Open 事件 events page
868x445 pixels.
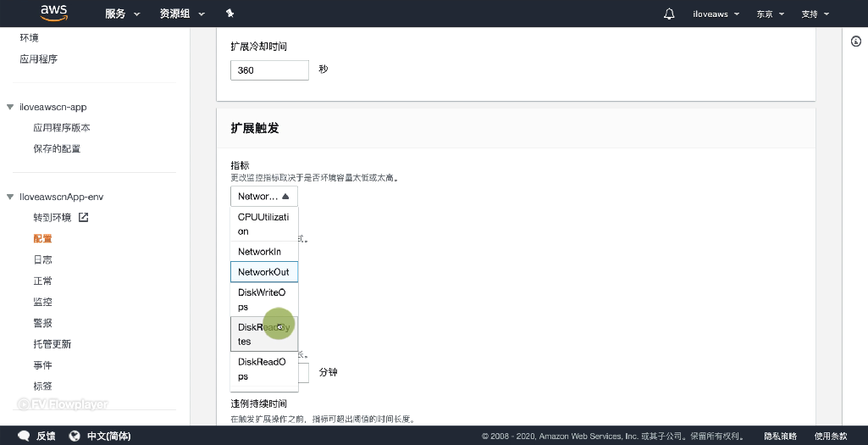click(x=42, y=364)
